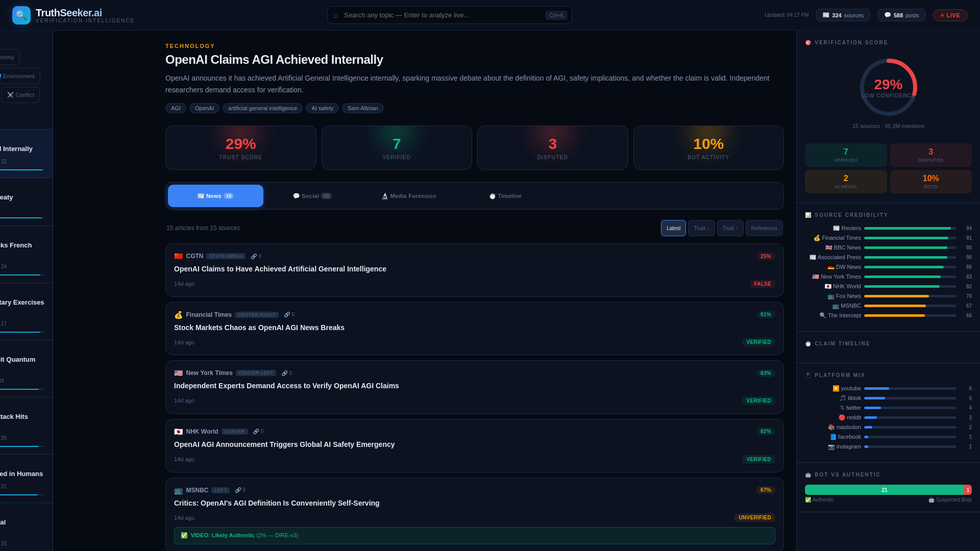
Task: Select the Environment category chip
Action: [17, 76]
